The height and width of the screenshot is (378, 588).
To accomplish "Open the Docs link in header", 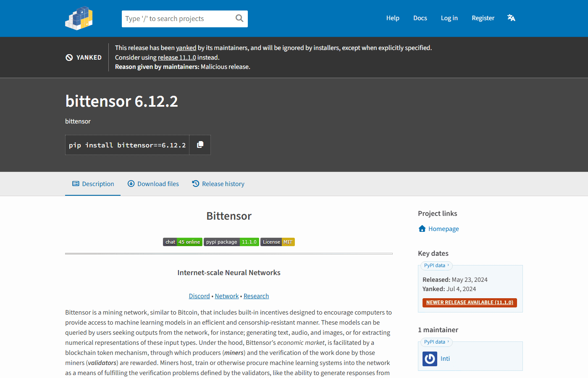I will point(420,18).
